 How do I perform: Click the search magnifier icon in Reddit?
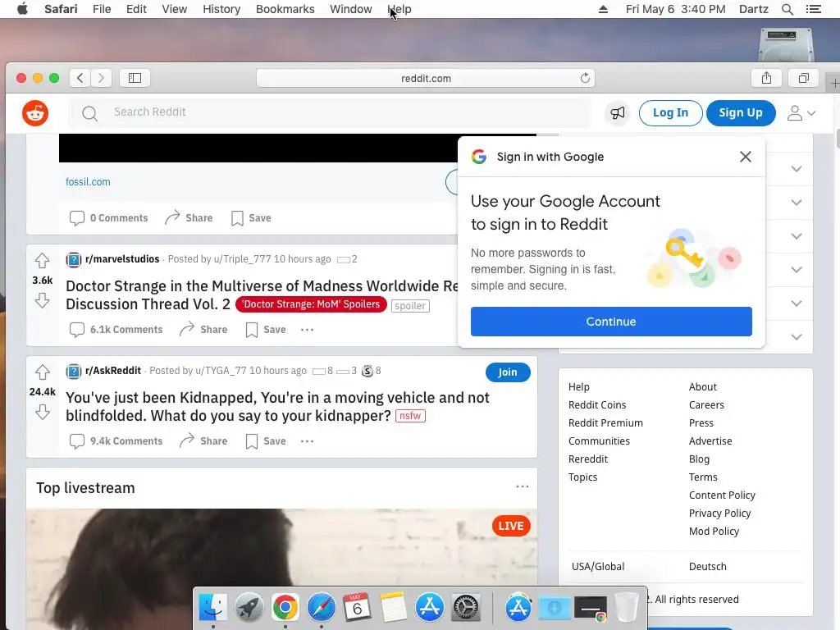(x=90, y=113)
